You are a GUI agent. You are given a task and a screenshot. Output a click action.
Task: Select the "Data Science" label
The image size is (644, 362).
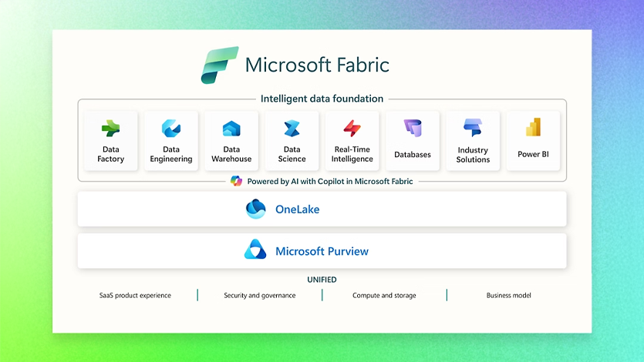(x=292, y=154)
